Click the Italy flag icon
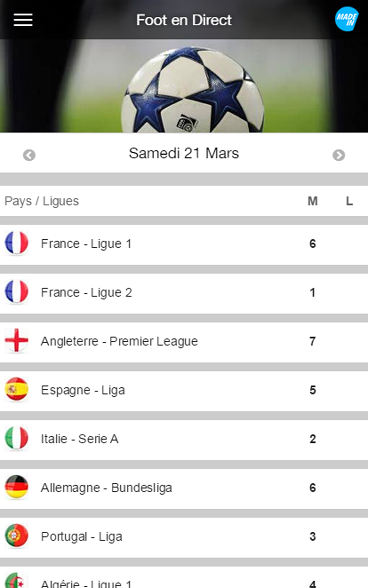This screenshot has height=588, width=368. click(x=17, y=438)
